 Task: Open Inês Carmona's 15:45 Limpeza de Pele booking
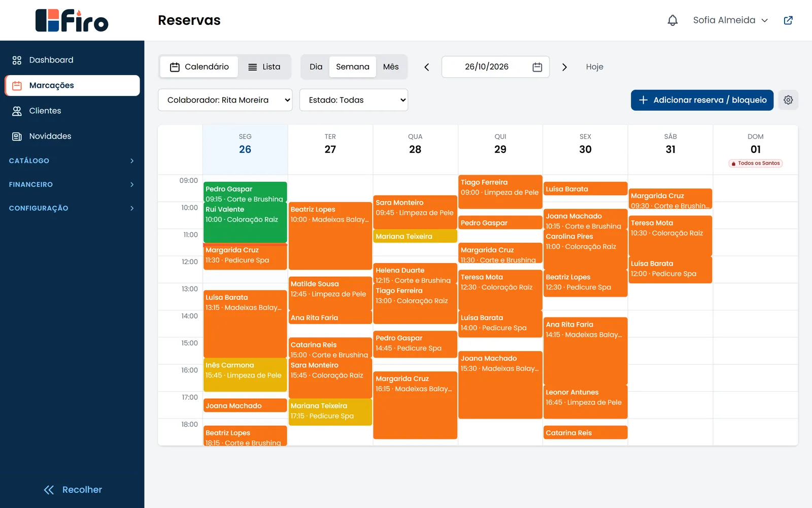[245, 375]
